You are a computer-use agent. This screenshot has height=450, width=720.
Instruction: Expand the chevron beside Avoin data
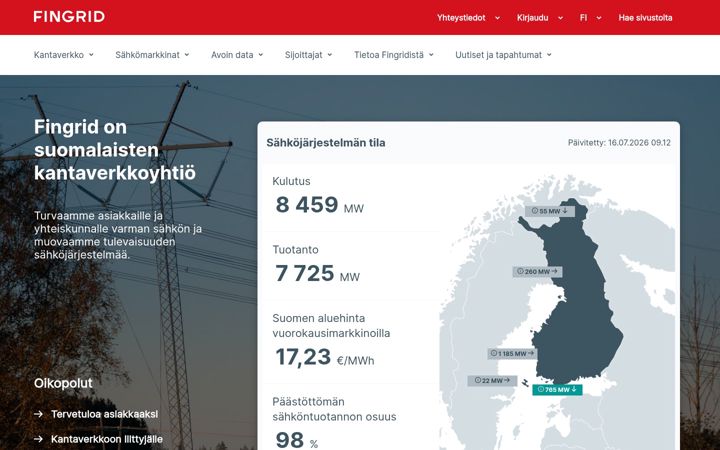click(x=260, y=55)
